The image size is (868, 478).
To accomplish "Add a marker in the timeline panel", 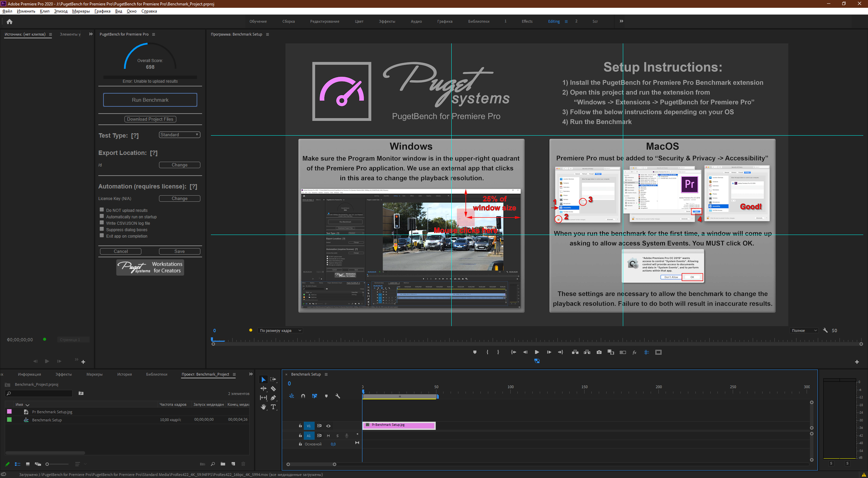I will coord(326,396).
